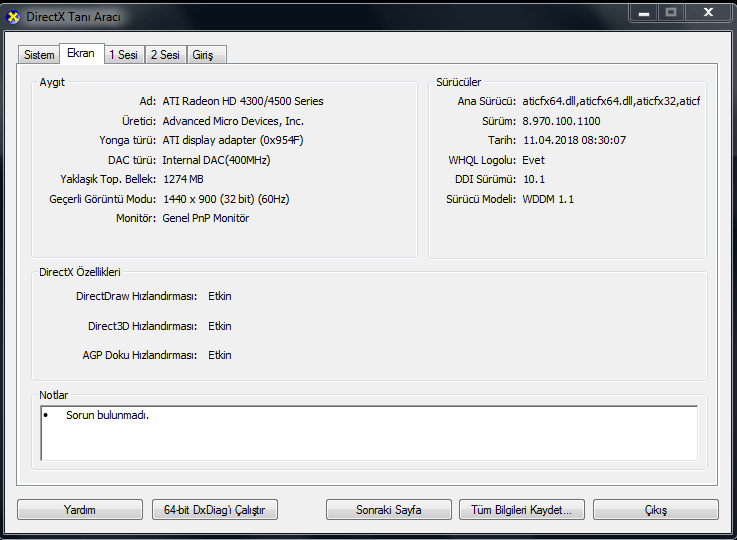Click main driver 'aticfx64.dll,aticfx64.dll,aticfx32,aticf'
The width and height of the screenshot is (737, 540).
point(611,101)
